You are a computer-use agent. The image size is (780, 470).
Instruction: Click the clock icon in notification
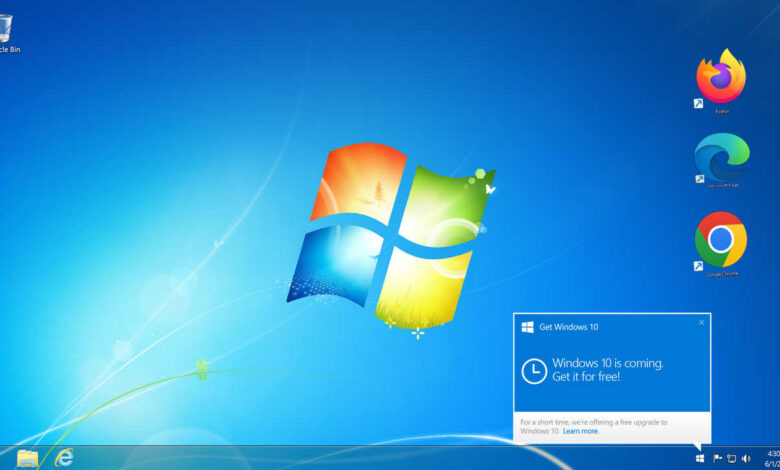click(534, 371)
